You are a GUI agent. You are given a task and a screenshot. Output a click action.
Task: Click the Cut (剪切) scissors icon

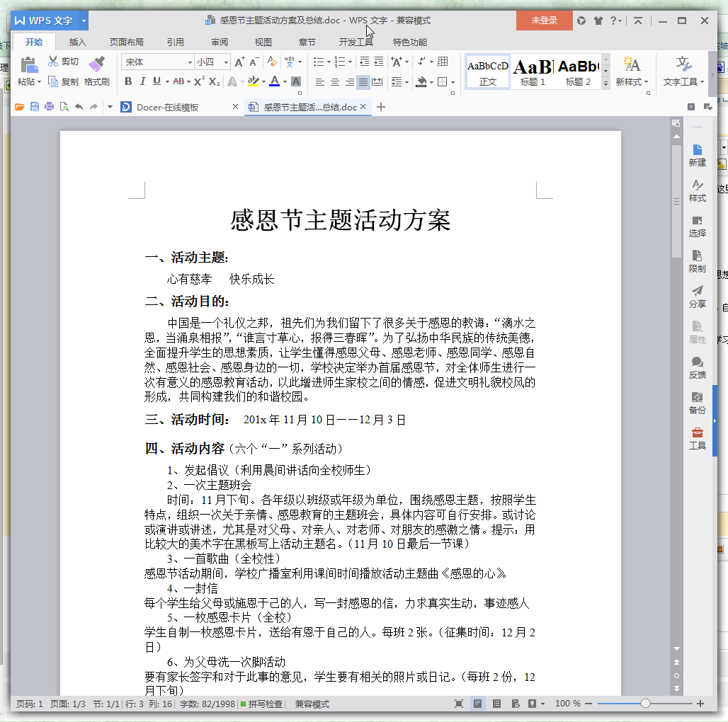point(53,62)
